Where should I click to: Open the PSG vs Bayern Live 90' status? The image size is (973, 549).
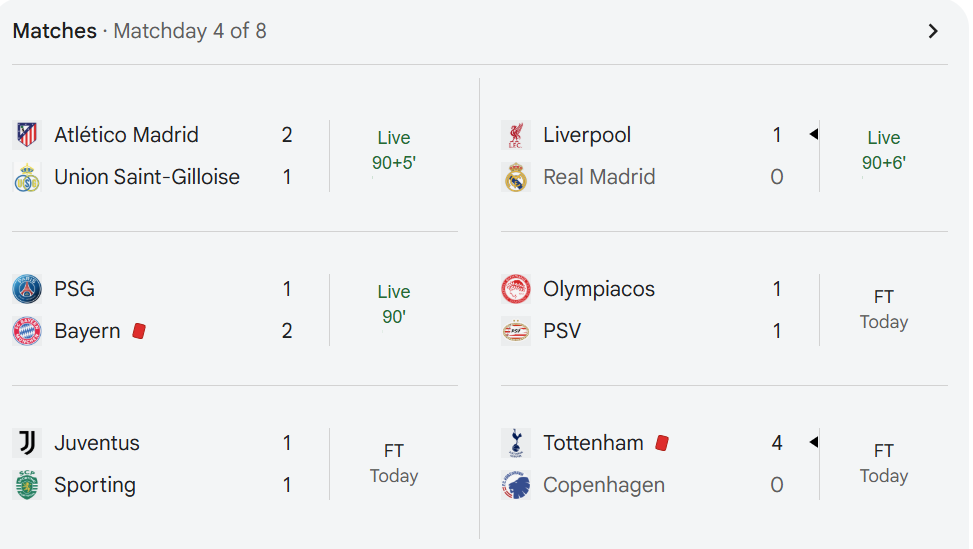tap(394, 304)
